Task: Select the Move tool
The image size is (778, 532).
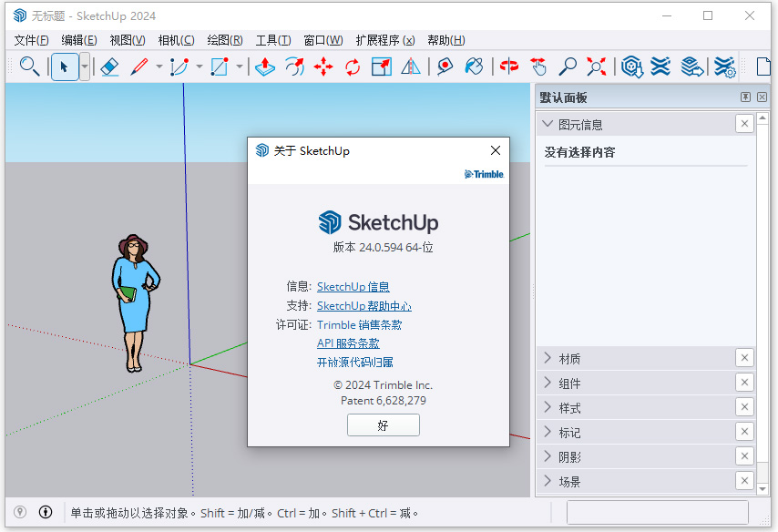Action: pos(324,66)
